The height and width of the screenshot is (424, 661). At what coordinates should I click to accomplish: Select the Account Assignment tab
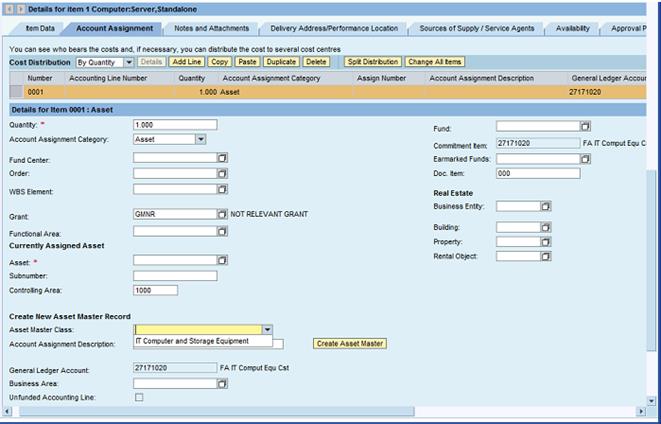(114, 29)
